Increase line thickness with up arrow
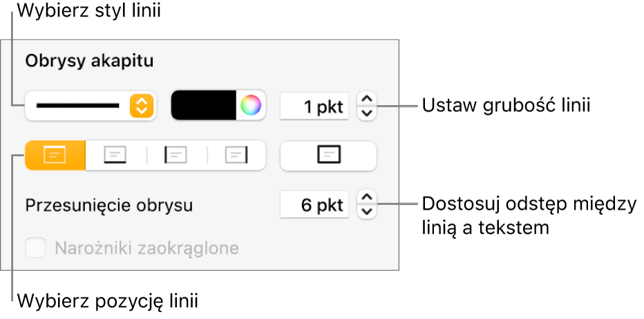644x319 pixels. point(367,99)
